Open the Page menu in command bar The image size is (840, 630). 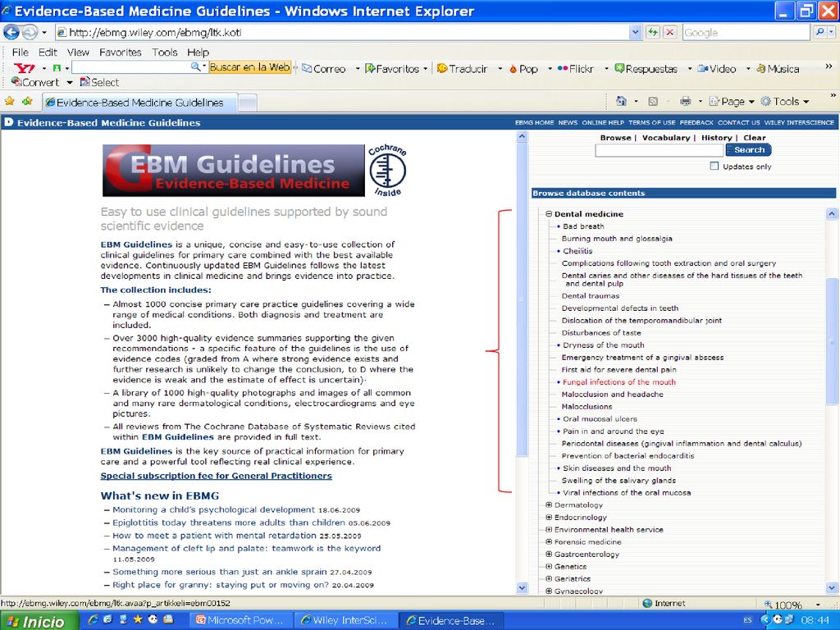(731, 101)
